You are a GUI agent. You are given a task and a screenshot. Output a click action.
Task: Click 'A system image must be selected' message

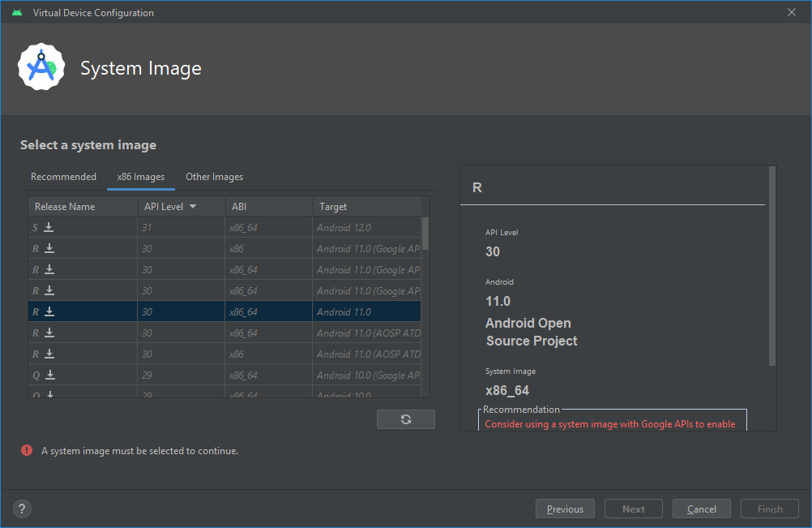(x=140, y=451)
